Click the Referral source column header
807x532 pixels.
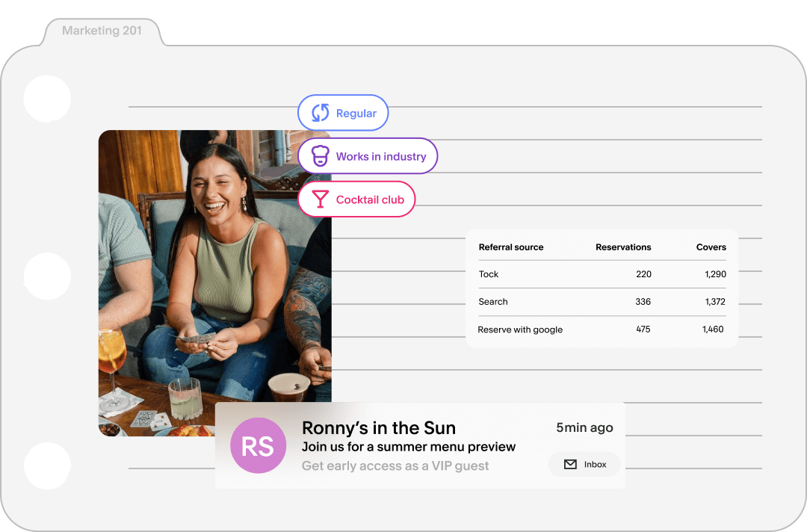click(511, 247)
